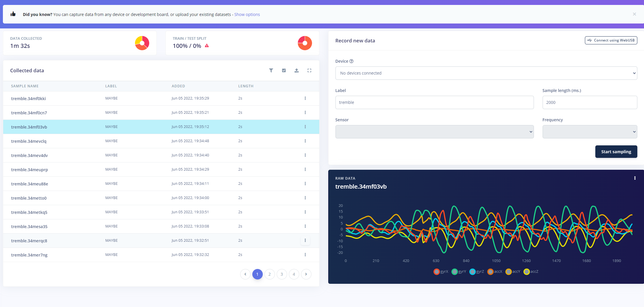Open options menu for tremble.34metkq5
The width and height of the screenshot is (644, 307).
pos(305,212)
